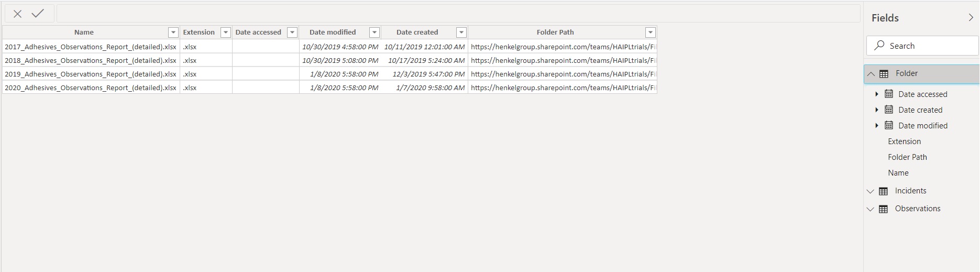Select the Folder Path column header
The image size is (980, 272).
pos(555,32)
